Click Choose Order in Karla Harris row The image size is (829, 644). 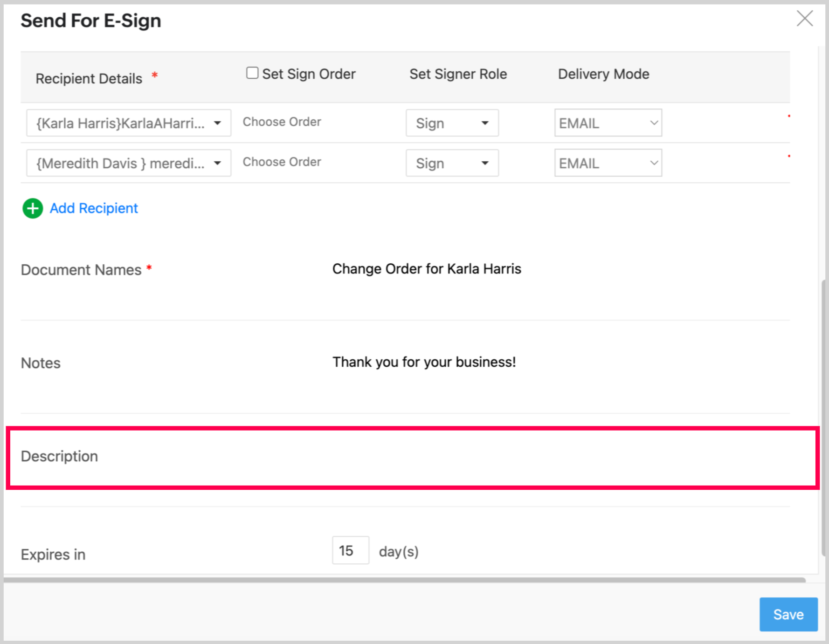[282, 122]
